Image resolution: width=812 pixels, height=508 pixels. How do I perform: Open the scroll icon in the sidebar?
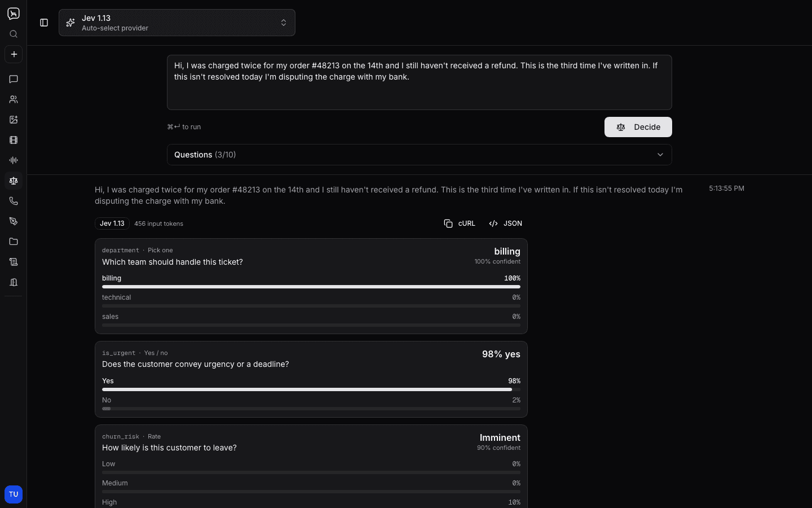pyautogui.click(x=14, y=262)
